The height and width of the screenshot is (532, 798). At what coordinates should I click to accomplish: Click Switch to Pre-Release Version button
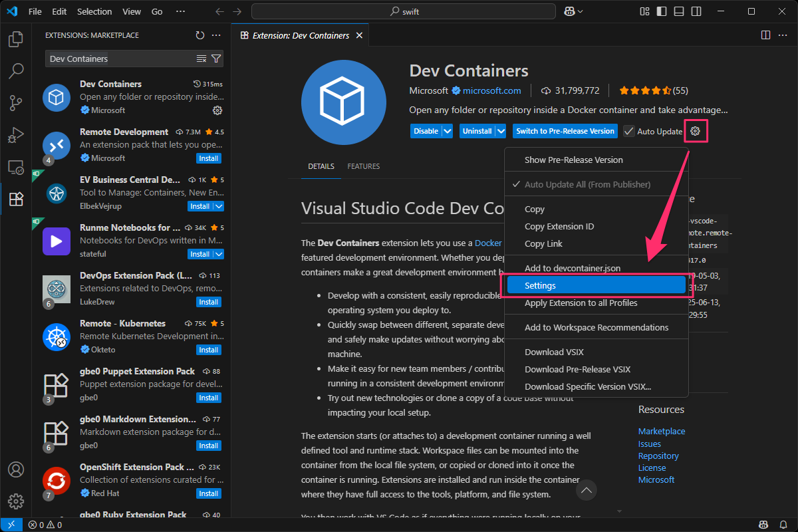pyautogui.click(x=565, y=131)
